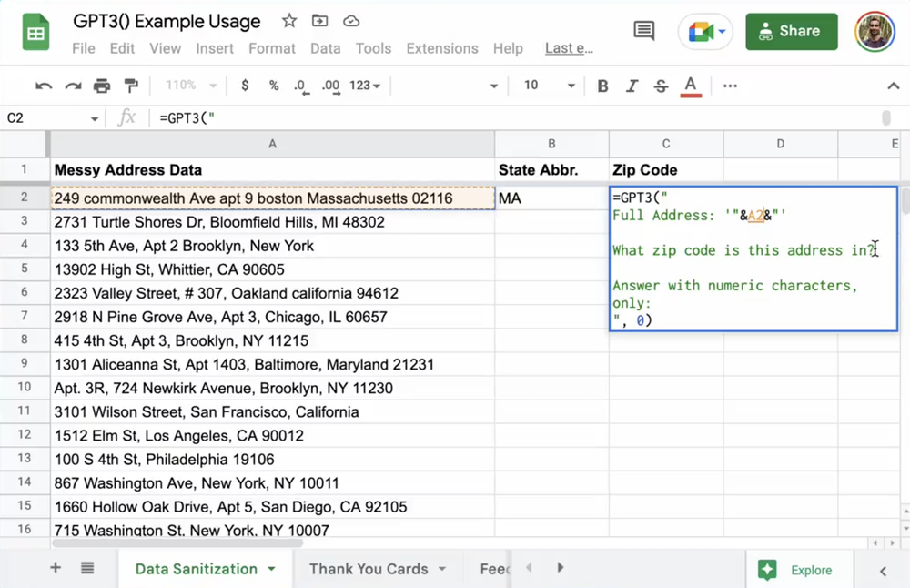
Task: Open the comment history icon
Action: (643, 31)
